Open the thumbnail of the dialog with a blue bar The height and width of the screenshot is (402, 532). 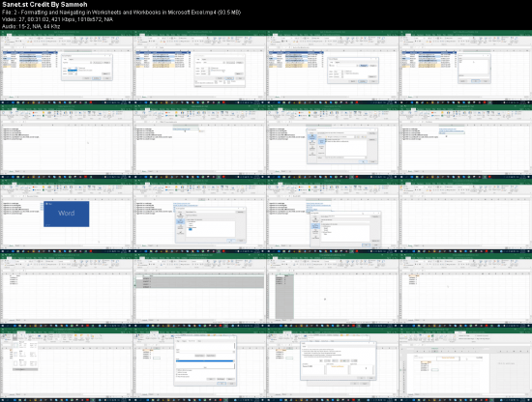(199, 364)
